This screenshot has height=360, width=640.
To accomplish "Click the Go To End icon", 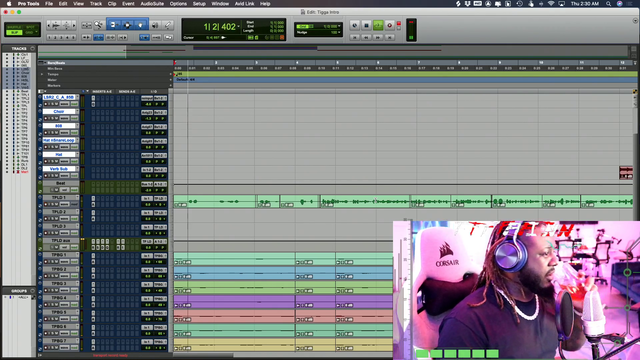I will tap(389, 38).
